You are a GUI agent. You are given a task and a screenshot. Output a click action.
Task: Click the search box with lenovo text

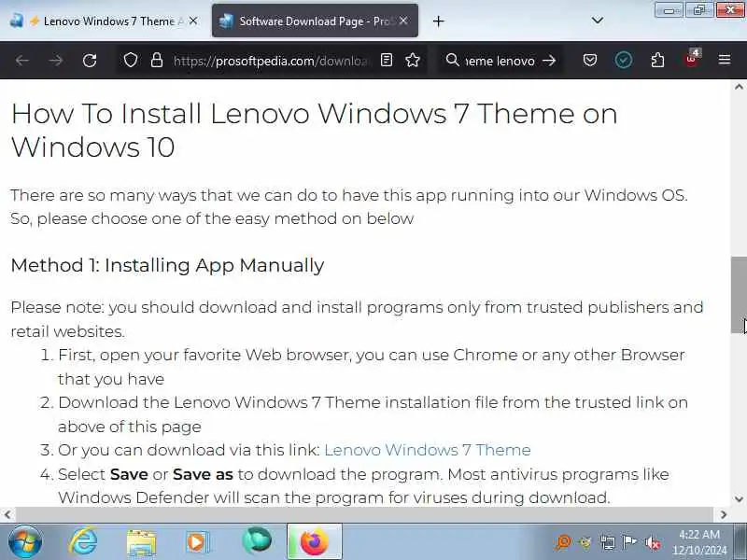[500, 61]
